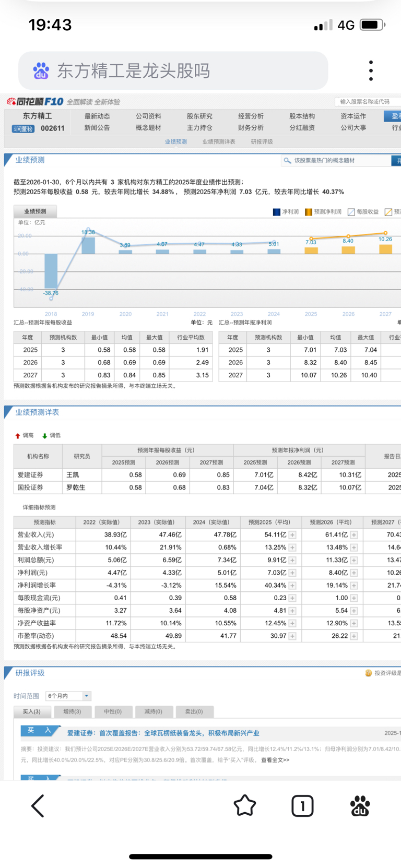Select the 买入(3) rating tab
Screen dimensions: 401x868
pyautogui.click(x=32, y=711)
